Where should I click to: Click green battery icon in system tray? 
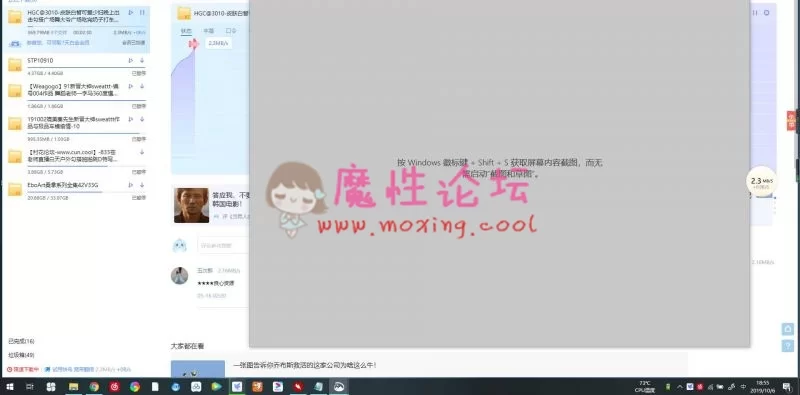[x=668, y=387]
